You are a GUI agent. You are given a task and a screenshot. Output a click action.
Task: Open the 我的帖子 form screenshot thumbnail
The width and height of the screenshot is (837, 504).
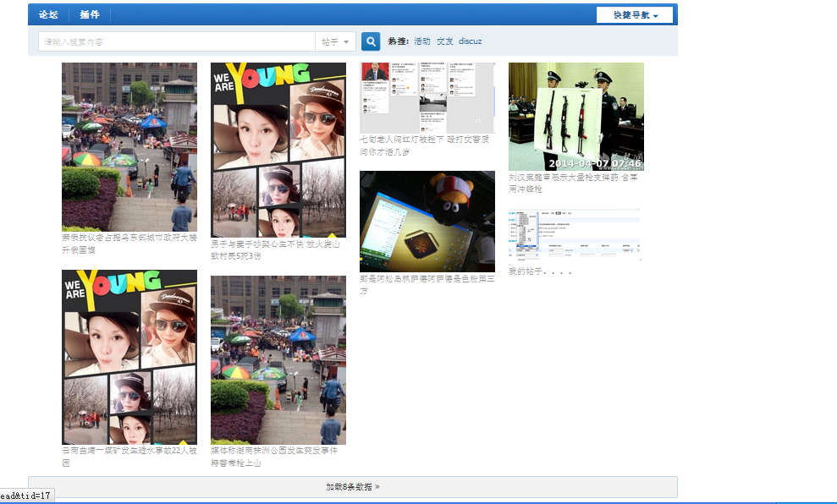[575, 235]
